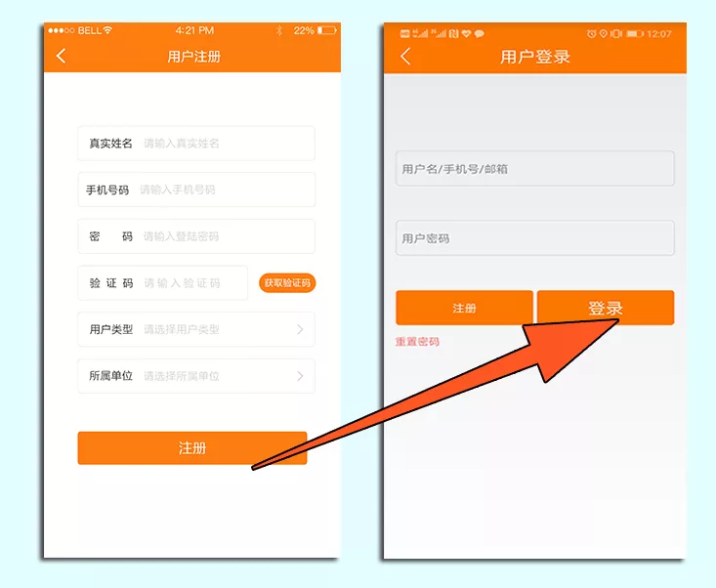Tap the 重置密码 reset password link

tap(417, 342)
